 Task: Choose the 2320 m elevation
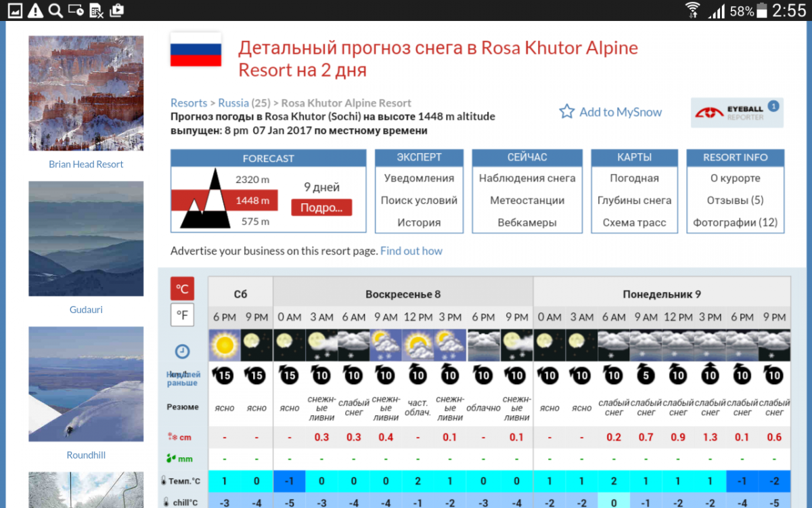pyautogui.click(x=252, y=179)
